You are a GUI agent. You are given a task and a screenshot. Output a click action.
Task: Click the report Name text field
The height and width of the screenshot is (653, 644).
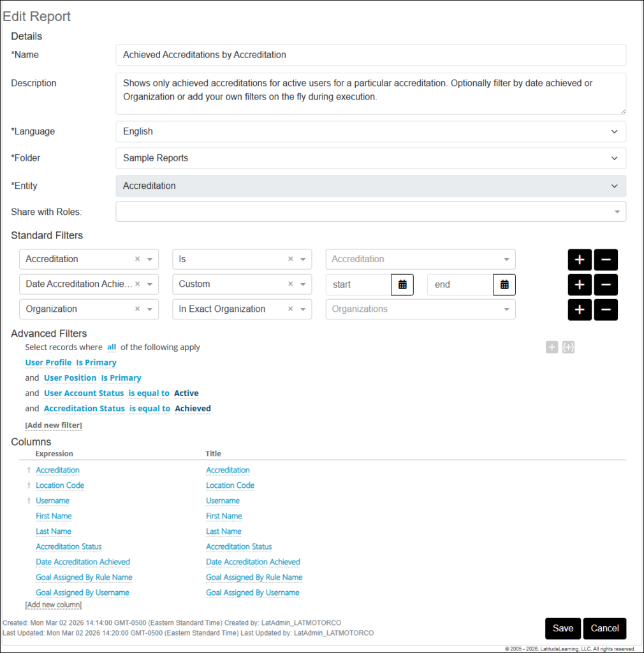pyautogui.click(x=370, y=55)
